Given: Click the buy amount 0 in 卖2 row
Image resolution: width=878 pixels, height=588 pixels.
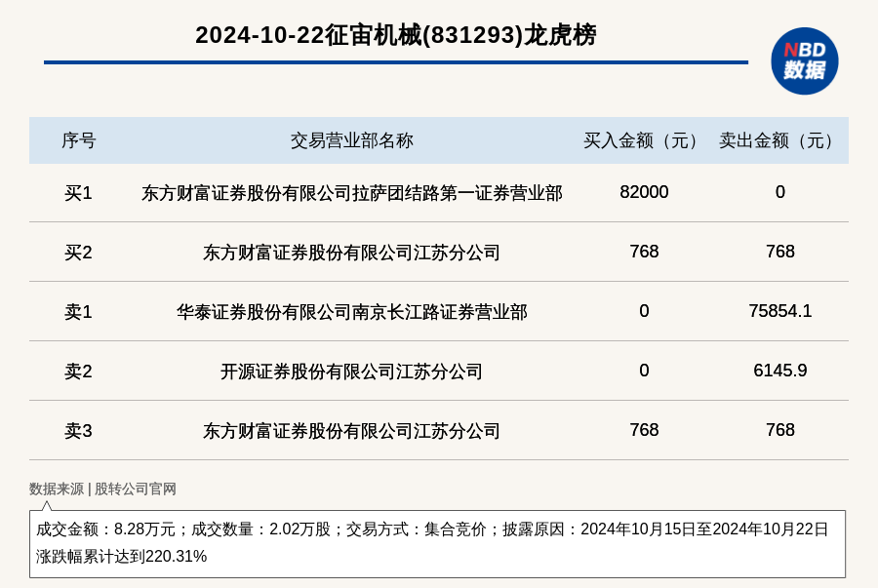Looking at the screenshot, I should (x=644, y=370).
